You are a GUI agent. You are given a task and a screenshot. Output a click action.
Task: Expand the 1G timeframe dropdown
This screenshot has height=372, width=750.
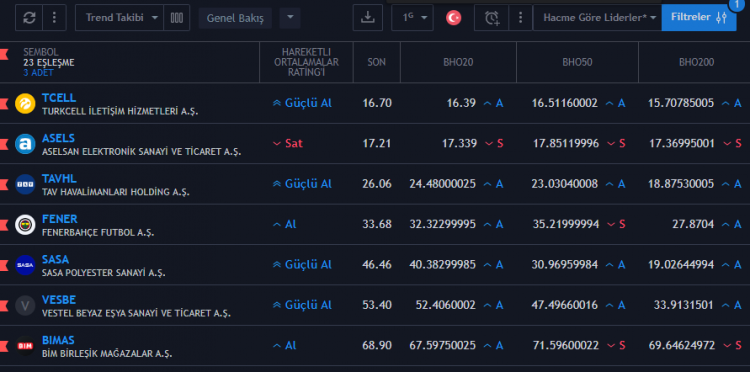[x=412, y=18]
